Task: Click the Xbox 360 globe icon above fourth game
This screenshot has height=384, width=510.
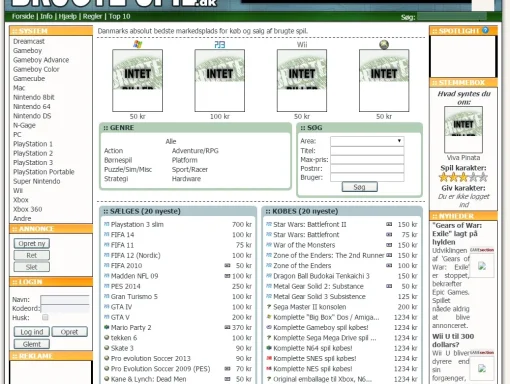Action: (x=384, y=44)
